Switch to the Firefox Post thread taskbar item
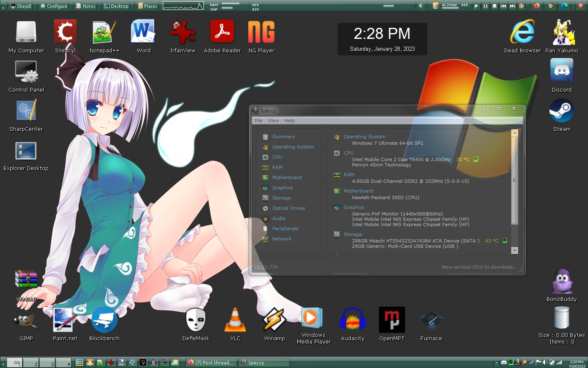This screenshot has width=588, height=368. tap(211, 363)
